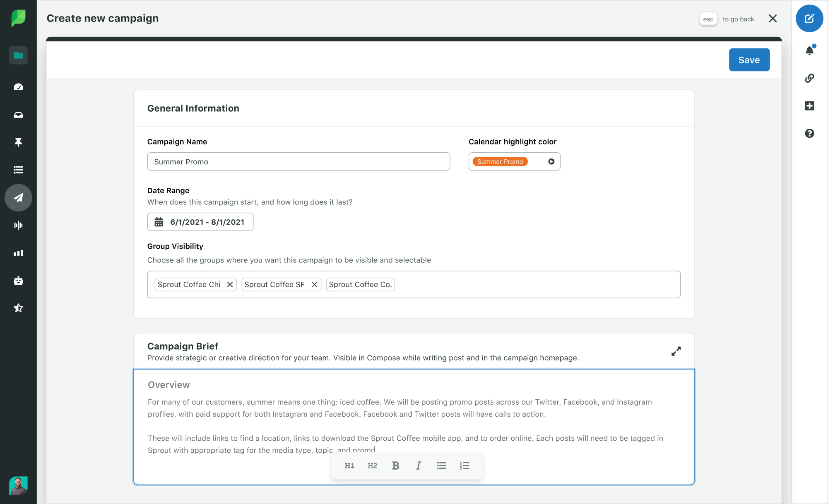This screenshot has width=828, height=504.
Task: Open H2 heading style in brief editor
Action: point(372,466)
